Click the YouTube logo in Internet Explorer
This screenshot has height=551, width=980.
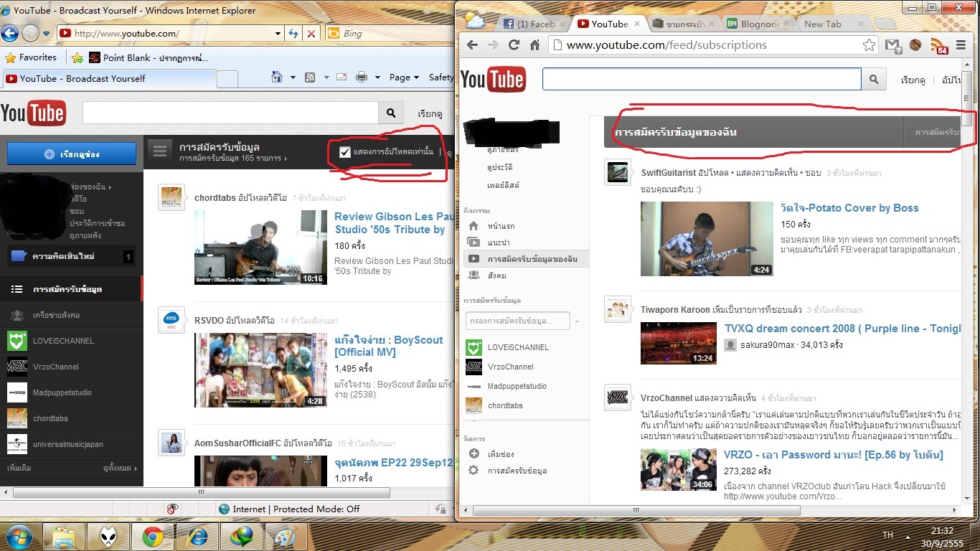[33, 113]
